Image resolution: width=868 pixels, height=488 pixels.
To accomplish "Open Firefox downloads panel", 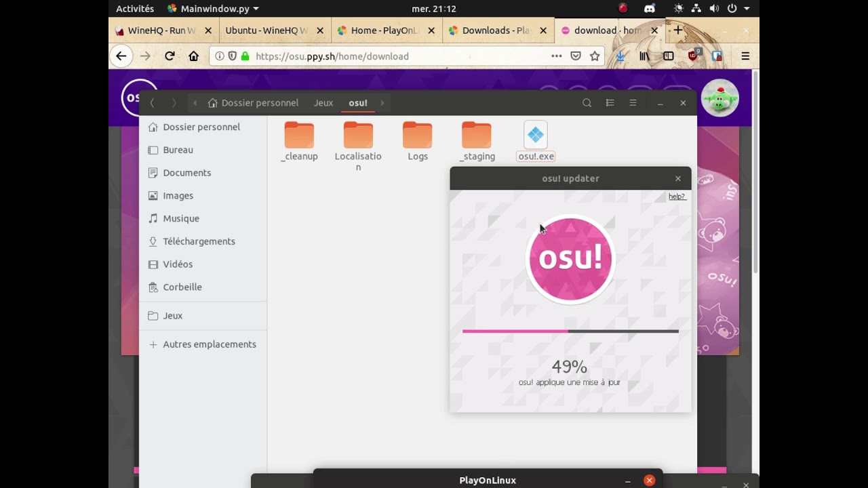I will tap(620, 56).
